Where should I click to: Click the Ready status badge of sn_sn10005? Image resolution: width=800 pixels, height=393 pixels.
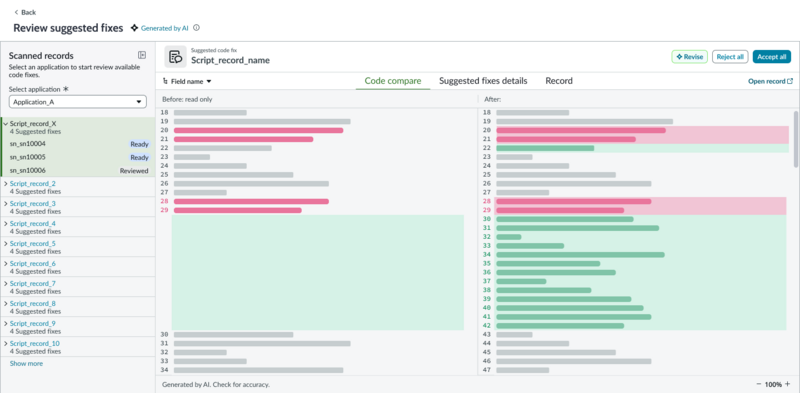pos(139,157)
